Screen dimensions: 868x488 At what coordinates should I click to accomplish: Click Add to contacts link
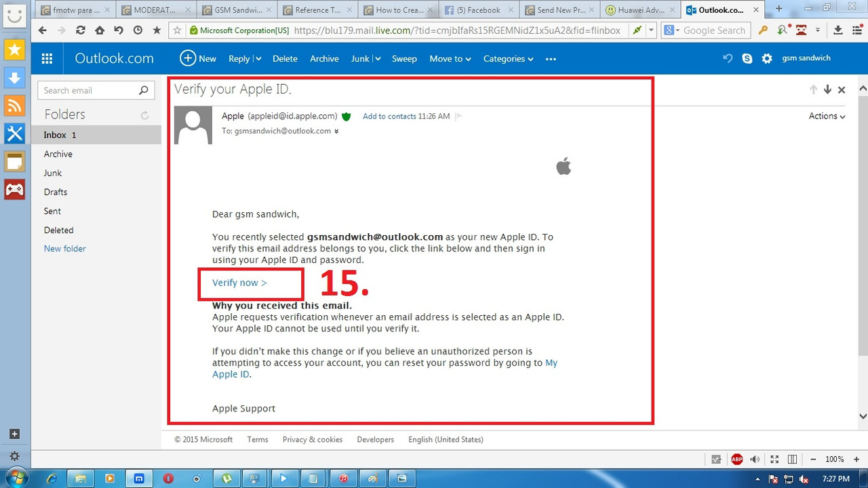389,117
